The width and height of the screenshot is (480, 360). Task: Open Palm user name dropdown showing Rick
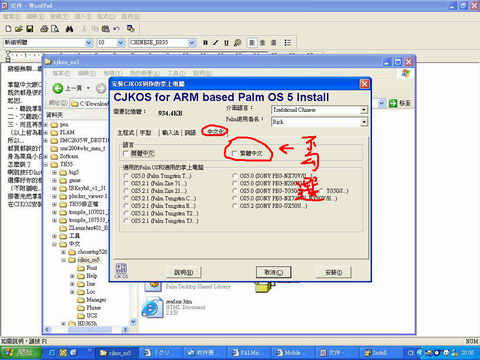pyautogui.click(x=364, y=122)
